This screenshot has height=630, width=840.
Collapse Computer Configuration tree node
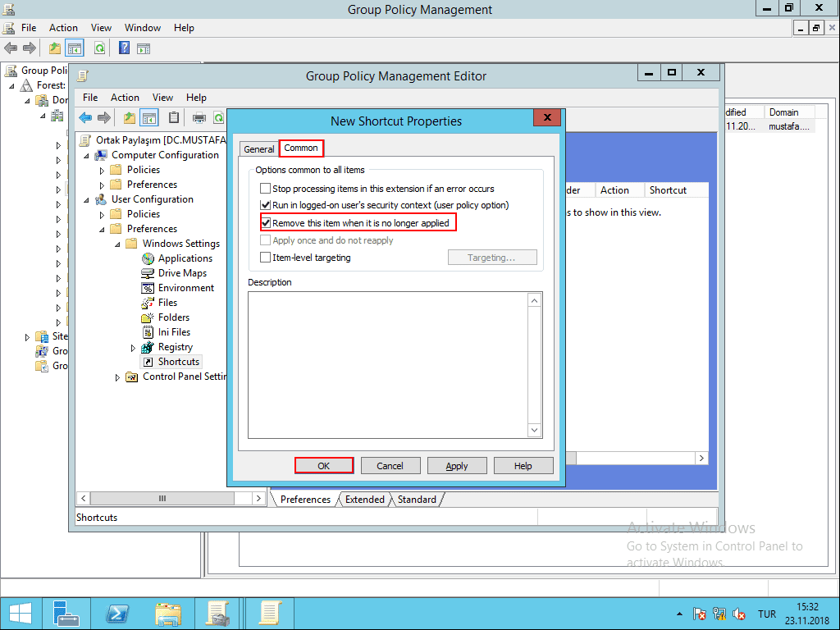(86, 155)
